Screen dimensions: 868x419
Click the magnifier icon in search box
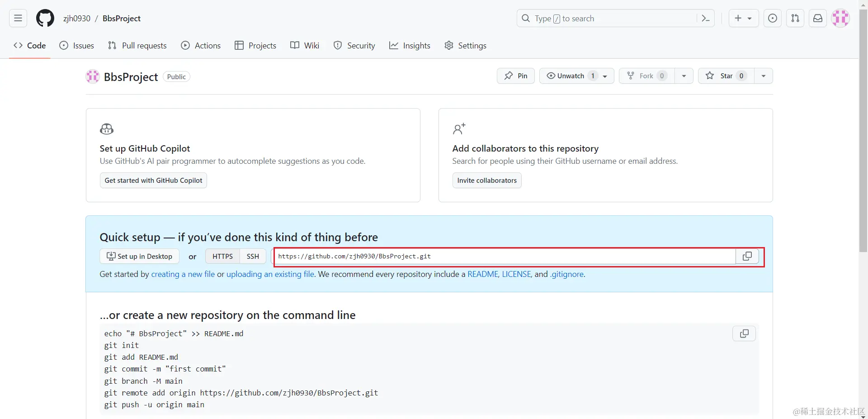coord(526,19)
